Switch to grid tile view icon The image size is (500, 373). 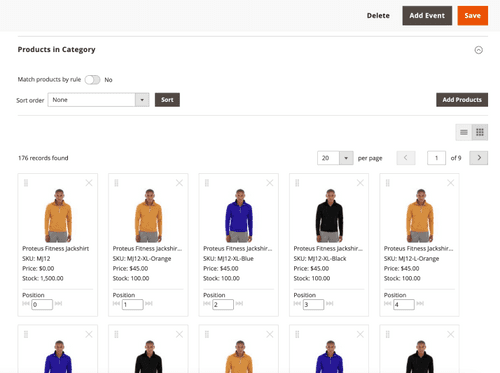click(x=480, y=132)
